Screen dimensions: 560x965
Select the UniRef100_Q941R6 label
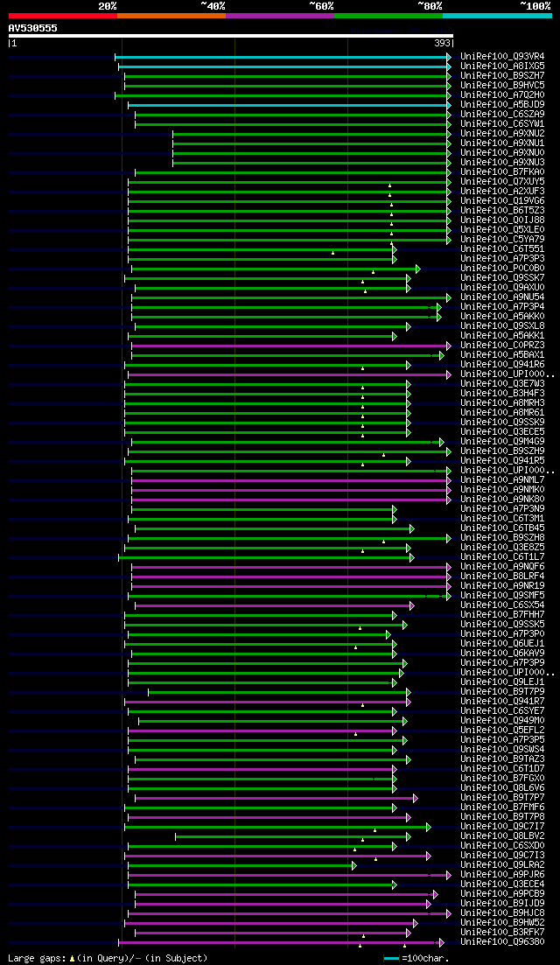(502, 364)
